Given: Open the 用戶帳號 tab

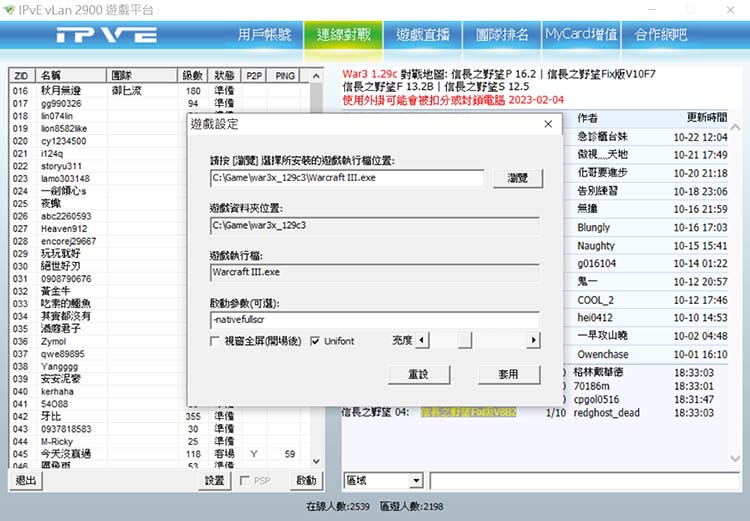Looking at the screenshot, I should point(265,34).
